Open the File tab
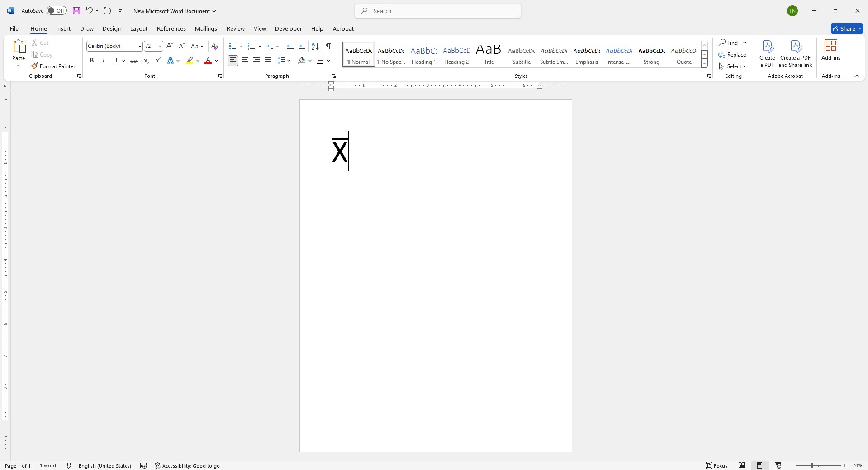The height and width of the screenshot is (470, 868). (14, 28)
